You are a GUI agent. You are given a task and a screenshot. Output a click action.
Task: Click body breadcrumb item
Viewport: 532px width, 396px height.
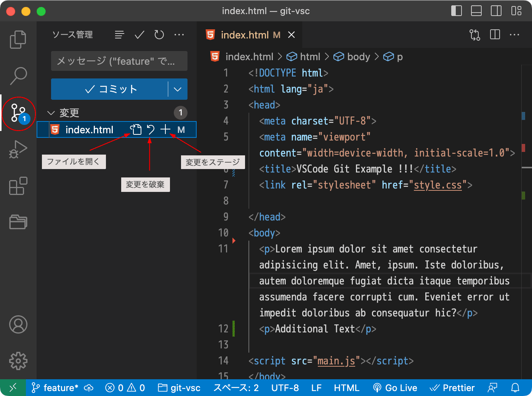coord(352,57)
